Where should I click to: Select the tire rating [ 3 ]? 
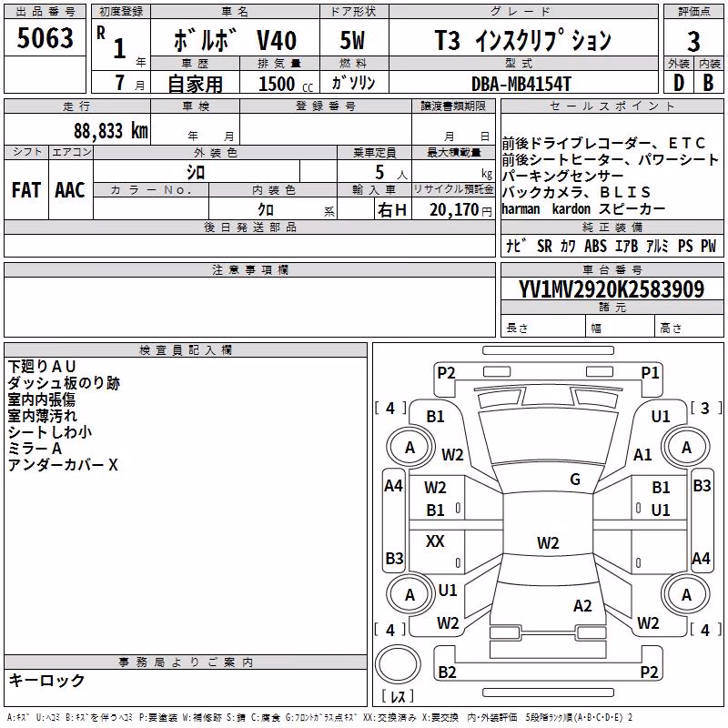[706, 408]
